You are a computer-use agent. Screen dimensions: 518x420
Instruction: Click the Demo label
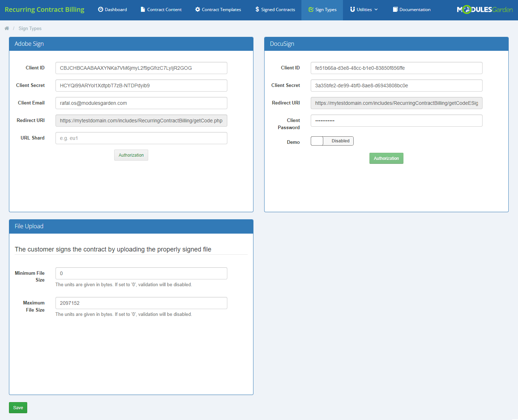[293, 142]
